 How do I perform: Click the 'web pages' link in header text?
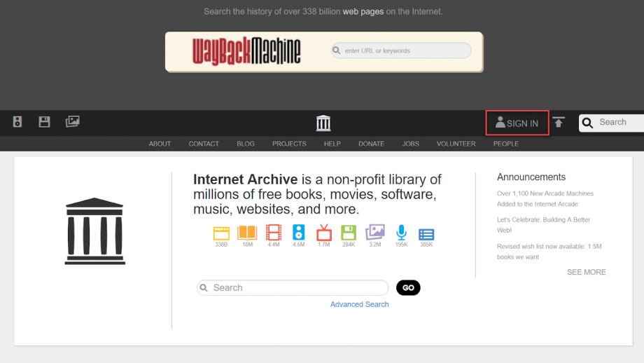(x=363, y=11)
